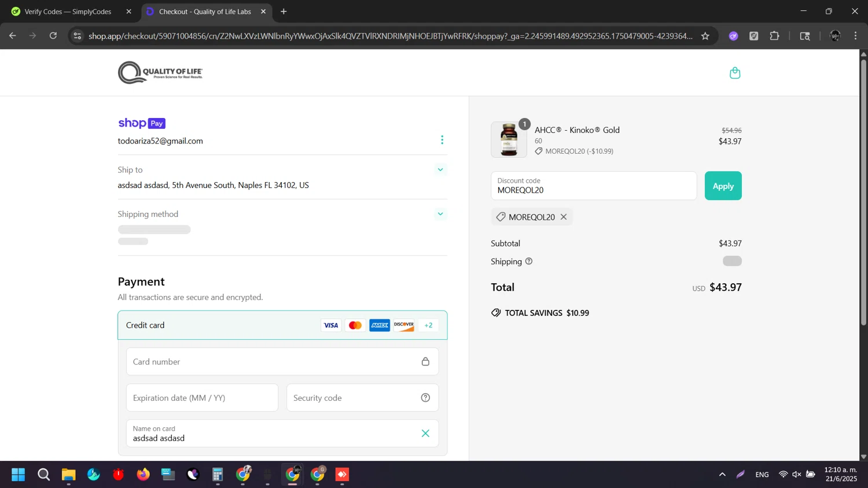Show the +2 more card types
This screenshot has width=868, height=488.
428,326
